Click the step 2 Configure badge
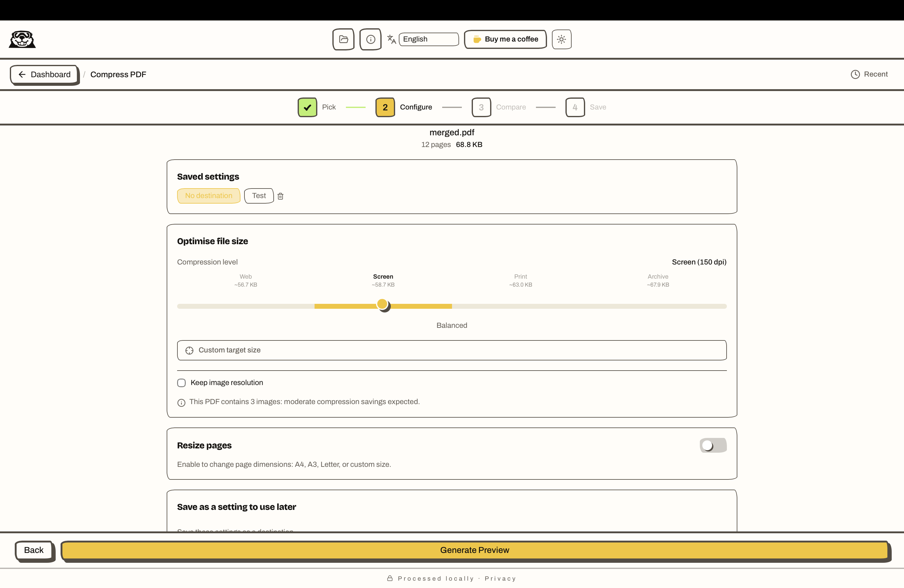This screenshot has width=904, height=588. coord(385,107)
